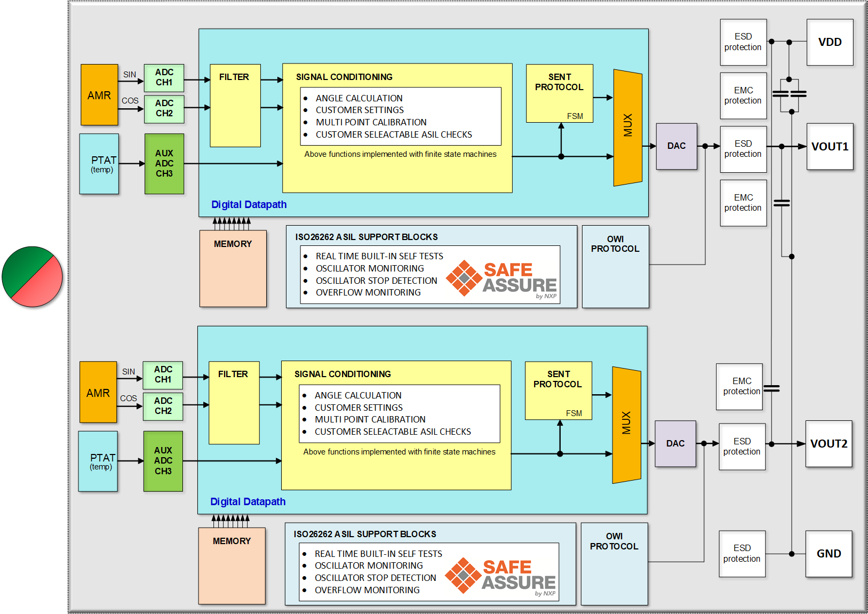Open the lower SENT PROTOCOL block
The width and height of the screenshot is (868, 614).
(558, 389)
